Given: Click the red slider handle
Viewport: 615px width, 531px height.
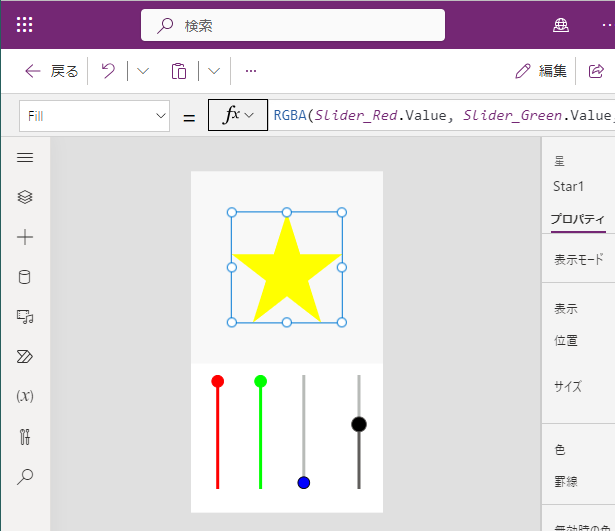Looking at the screenshot, I should click(x=218, y=381).
